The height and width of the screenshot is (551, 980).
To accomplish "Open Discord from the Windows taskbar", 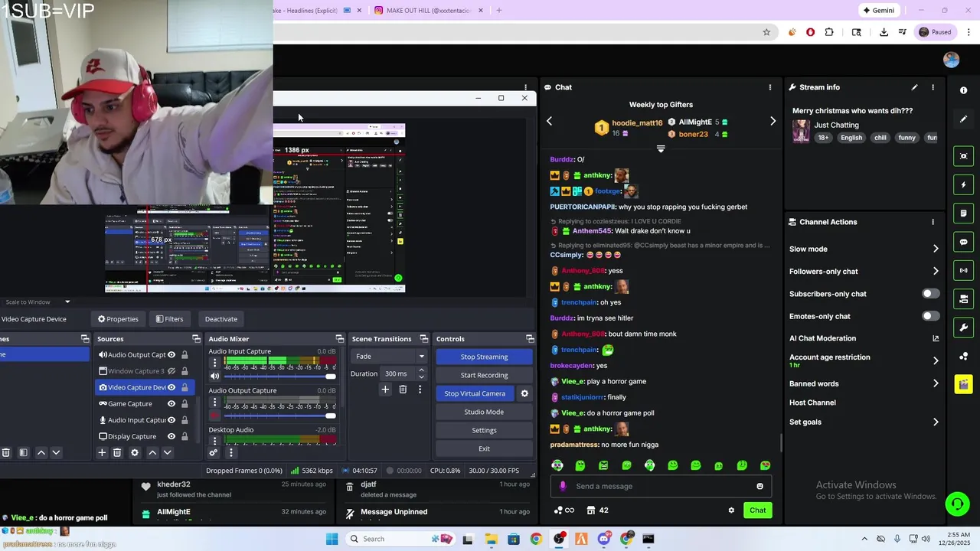I will point(604,539).
